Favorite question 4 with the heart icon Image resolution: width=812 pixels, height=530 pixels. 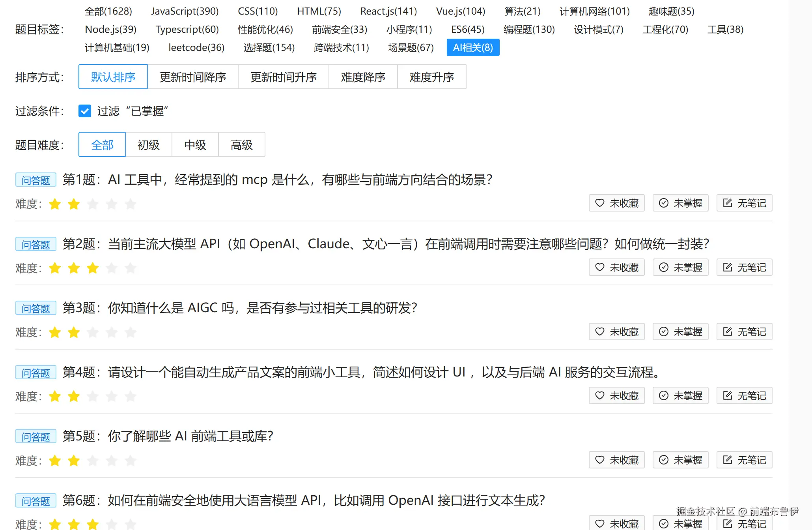pyautogui.click(x=616, y=395)
